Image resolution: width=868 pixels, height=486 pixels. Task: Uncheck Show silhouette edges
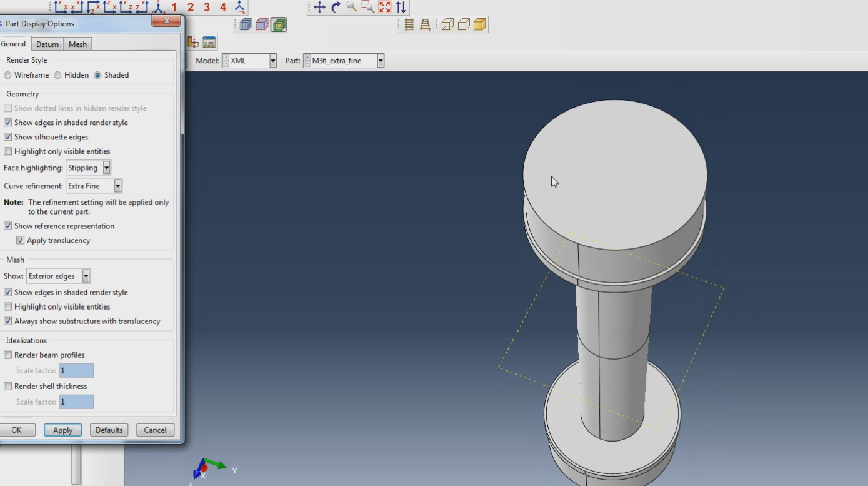7,136
